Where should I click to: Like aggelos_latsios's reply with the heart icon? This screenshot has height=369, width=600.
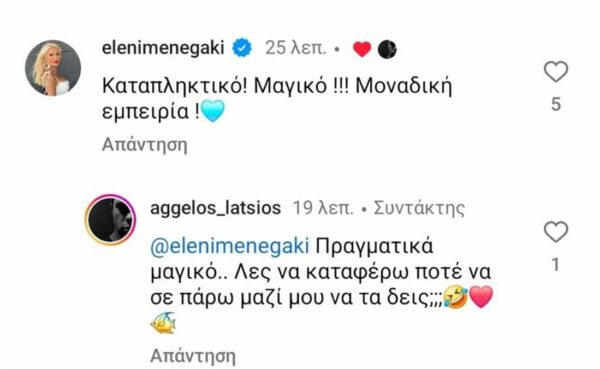(556, 232)
